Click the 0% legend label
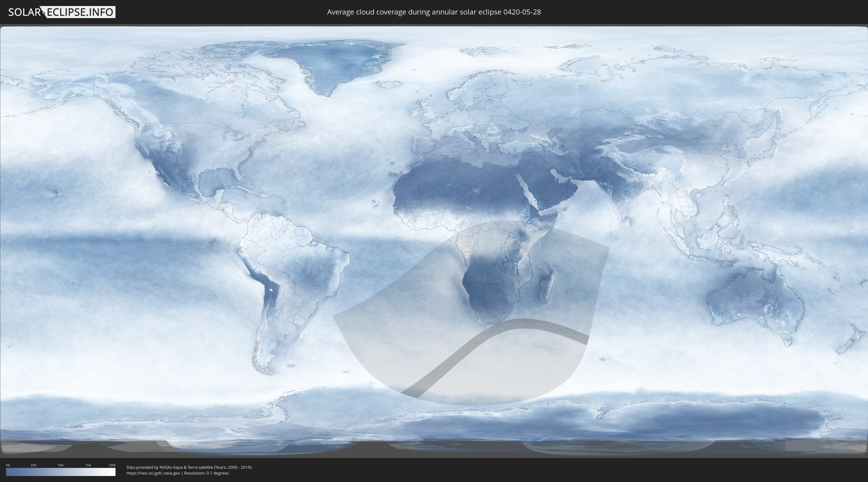868x482 pixels. coord(8,465)
